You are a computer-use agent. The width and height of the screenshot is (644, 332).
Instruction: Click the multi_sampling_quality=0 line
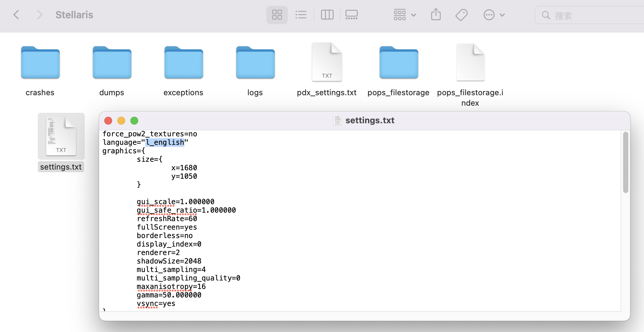(189, 278)
